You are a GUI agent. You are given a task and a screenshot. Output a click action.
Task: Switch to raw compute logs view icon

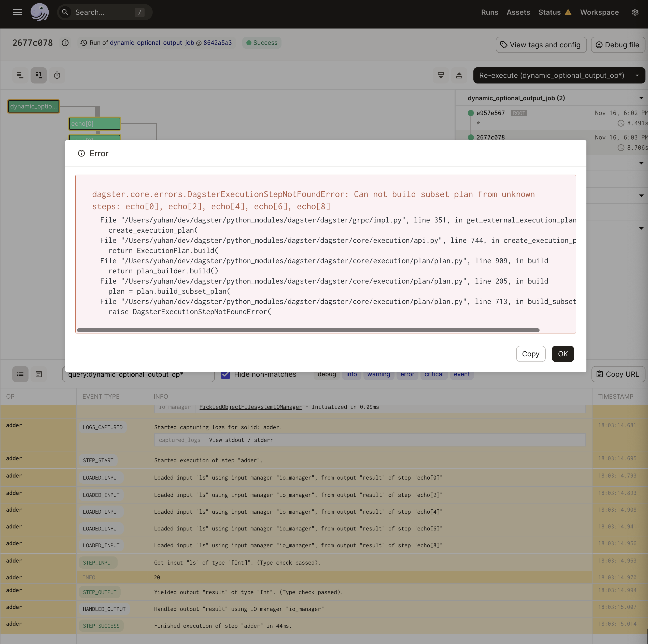tap(39, 374)
